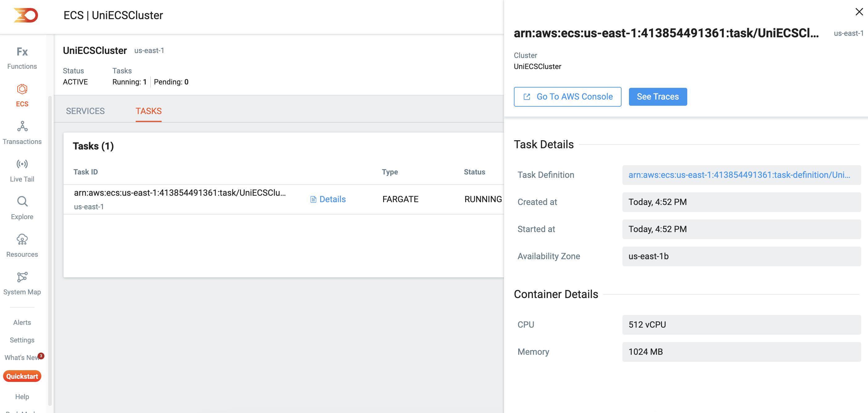The width and height of the screenshot is (868, 413).
Task: Click the Availability Zone value us-east-1b
Action: point(741,256)
